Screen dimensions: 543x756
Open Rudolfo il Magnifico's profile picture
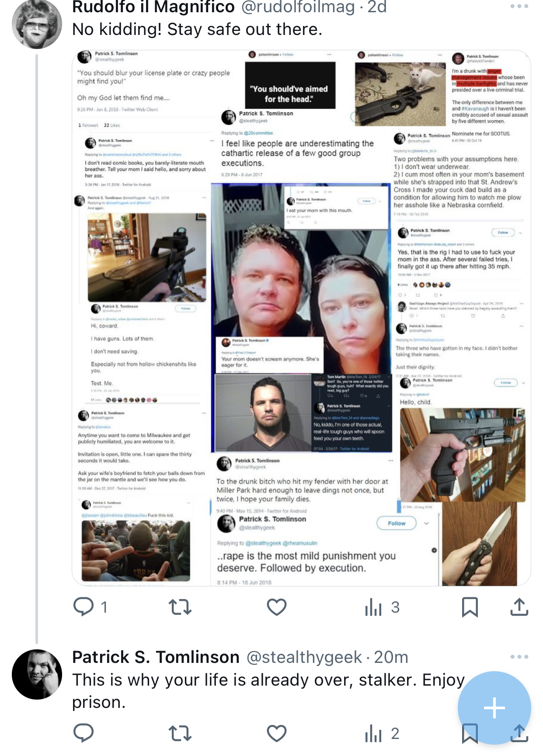[37, 24]
